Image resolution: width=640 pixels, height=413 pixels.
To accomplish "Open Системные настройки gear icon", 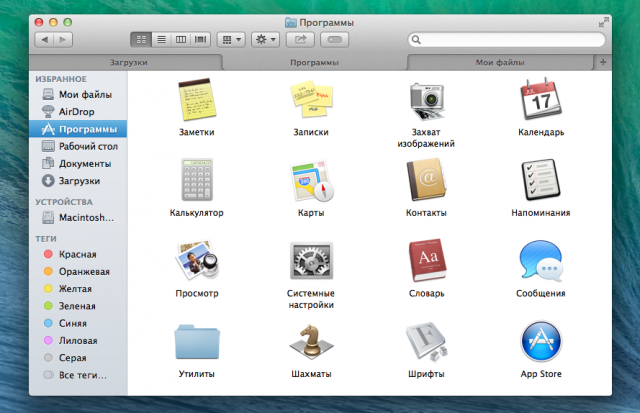I will click(x=310, y=263).
